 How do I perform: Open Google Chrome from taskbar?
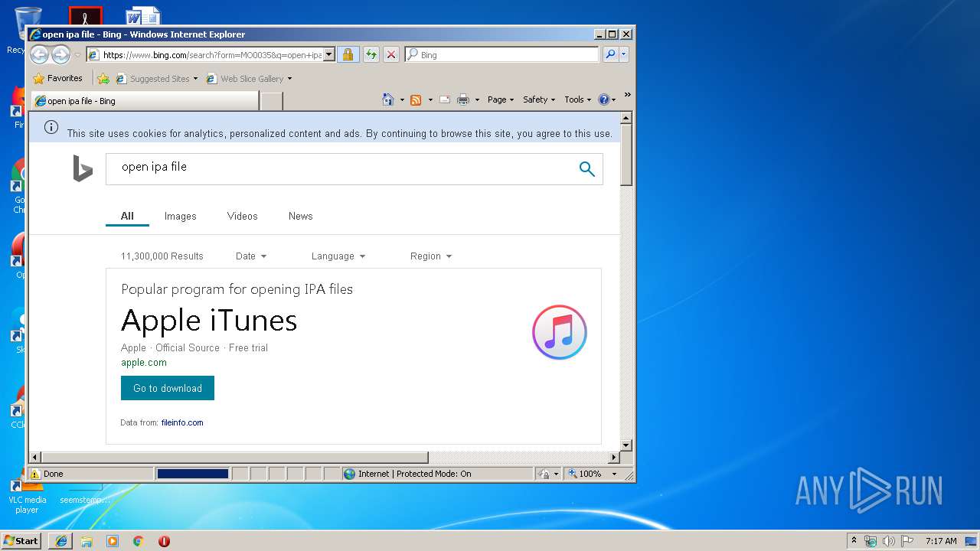tap(138, 541)
